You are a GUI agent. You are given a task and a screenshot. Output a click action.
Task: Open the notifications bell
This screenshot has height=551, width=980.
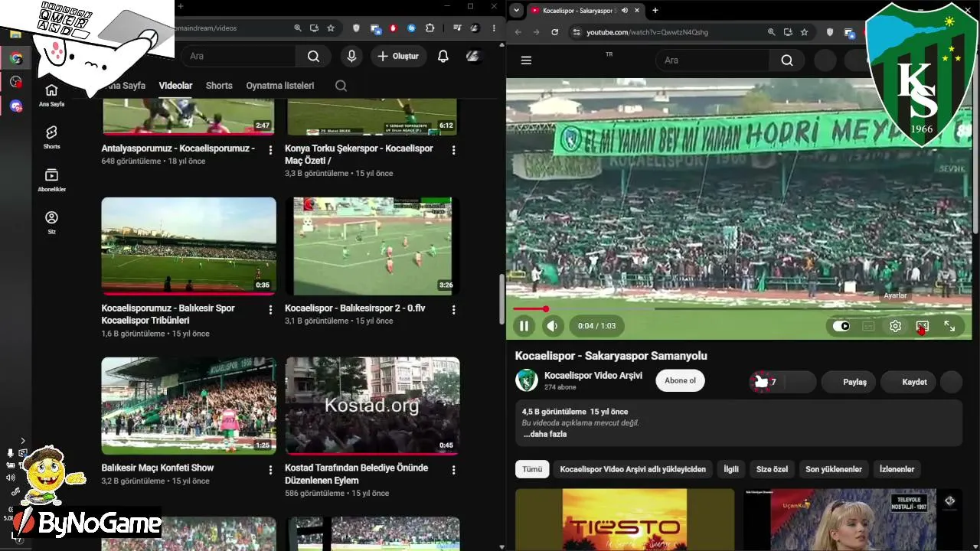tap(443, 56)
